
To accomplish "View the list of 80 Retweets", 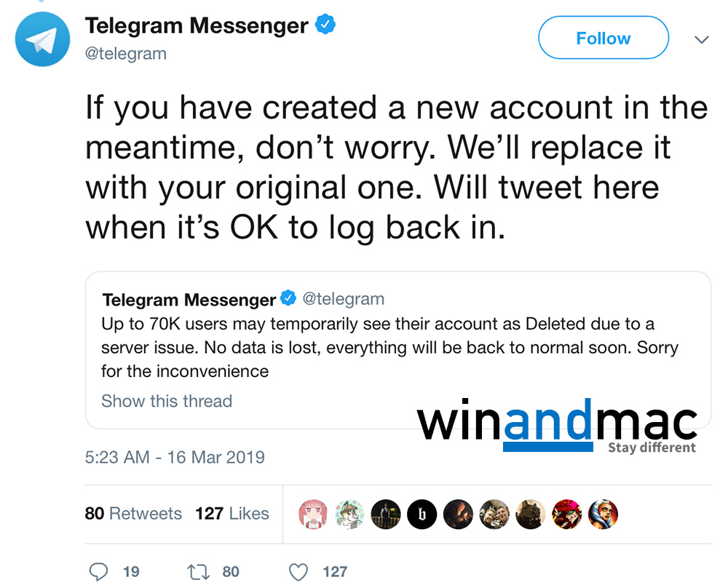I will [x=133, y=514].
